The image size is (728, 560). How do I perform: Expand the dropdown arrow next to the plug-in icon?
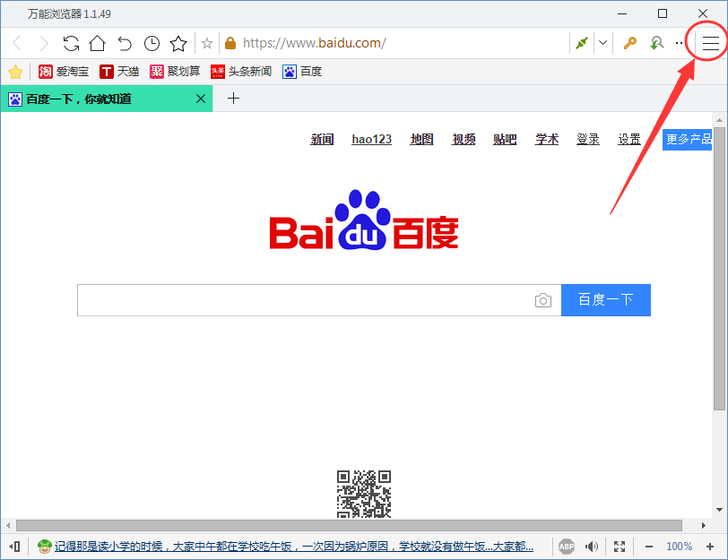[601, 42]
